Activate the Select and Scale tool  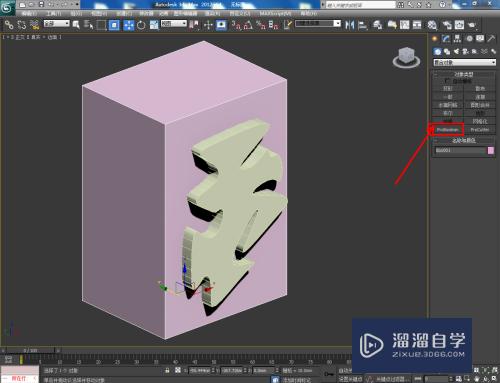(154, 25)
